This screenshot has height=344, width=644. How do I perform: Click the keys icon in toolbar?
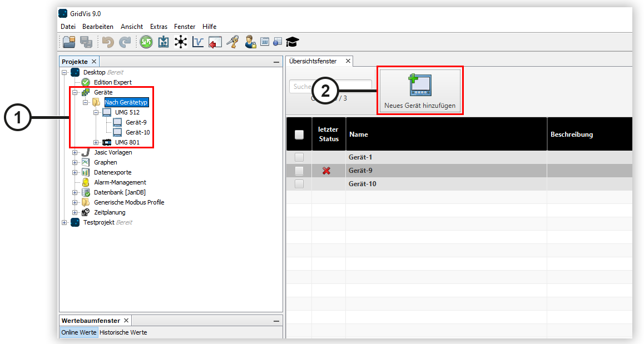pos(232,42)
